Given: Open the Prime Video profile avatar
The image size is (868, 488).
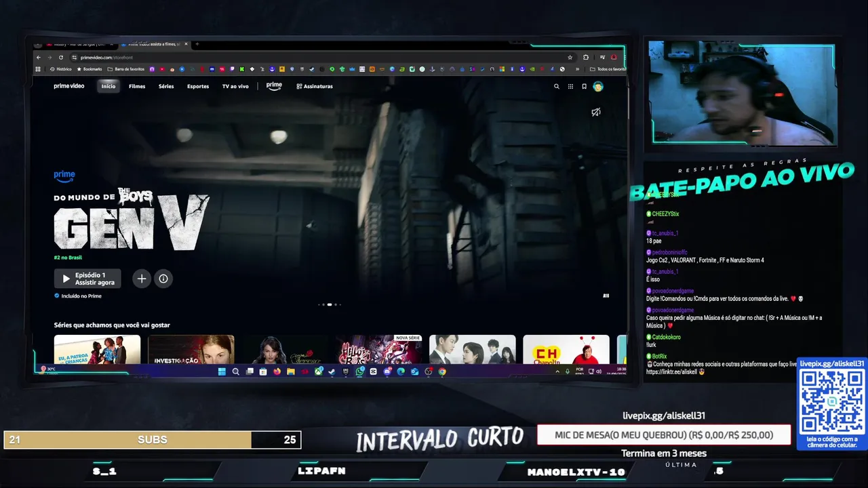Looking at the screenshot, I should 598,86.
